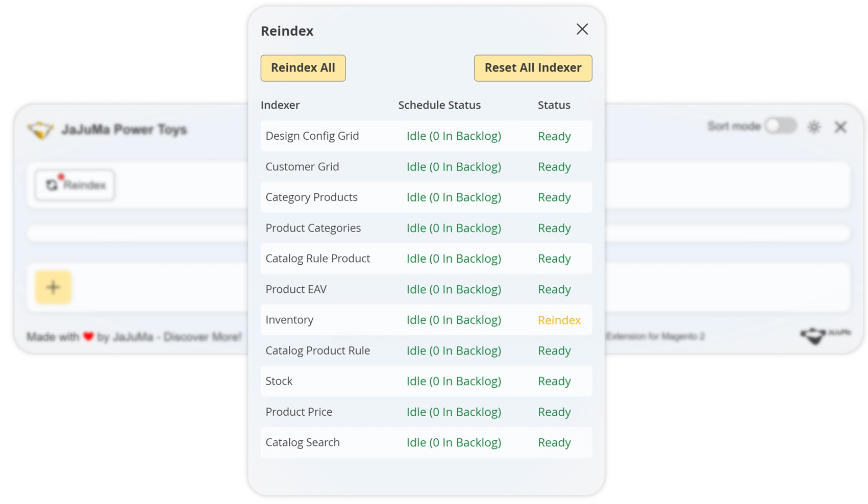
Task: Click the Catalog Search indexer row
Action: pos(303,442)
